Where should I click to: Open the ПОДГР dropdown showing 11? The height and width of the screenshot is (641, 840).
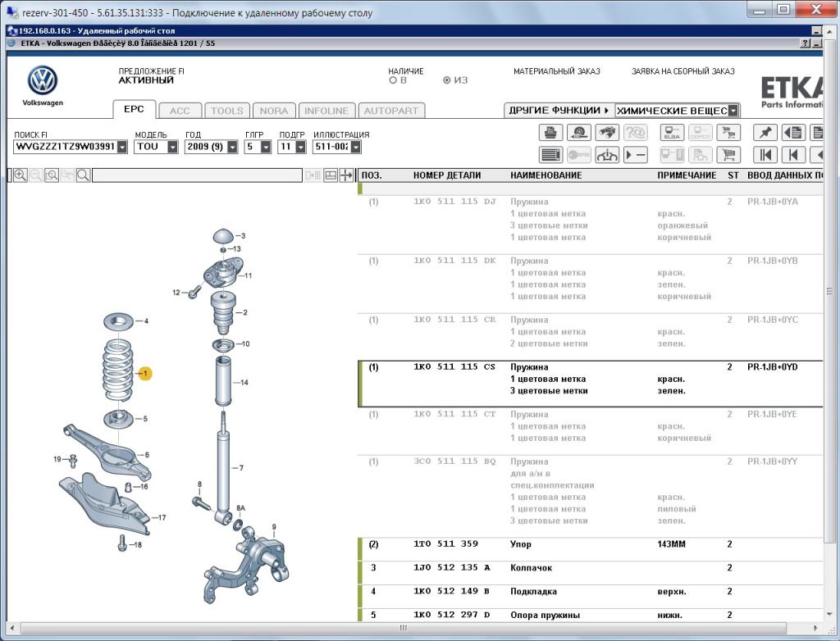(300, 147)
